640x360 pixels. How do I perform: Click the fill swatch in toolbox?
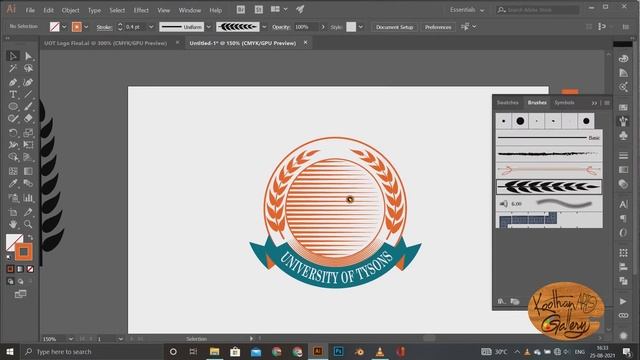12,240
